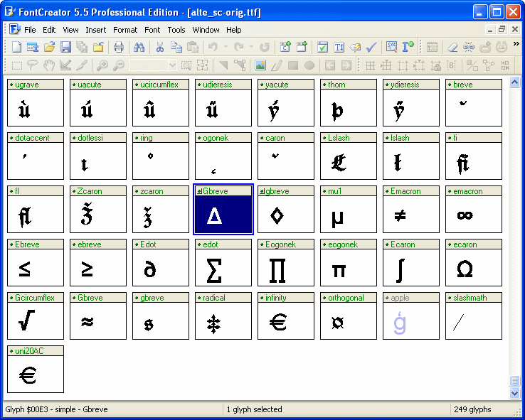Select the rectangle selection tool icon
This screenshot has height=420, width=525.
(x=17, y=65)
